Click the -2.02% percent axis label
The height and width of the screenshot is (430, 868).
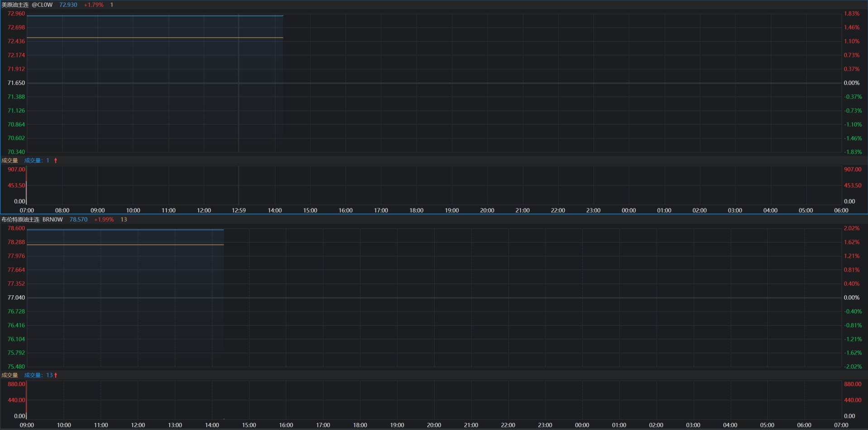(x=853, y=367)
